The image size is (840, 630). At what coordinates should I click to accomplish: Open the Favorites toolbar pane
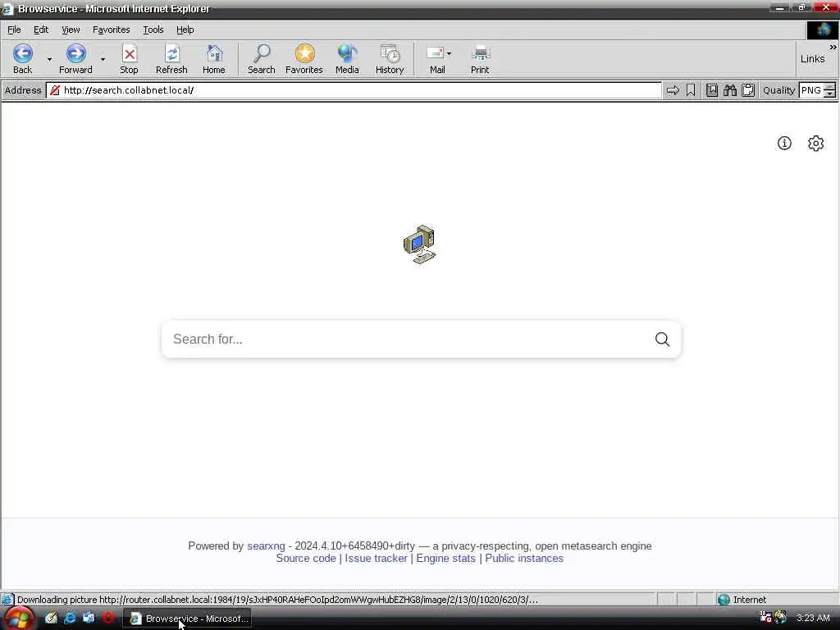click(x=304, y=59)
